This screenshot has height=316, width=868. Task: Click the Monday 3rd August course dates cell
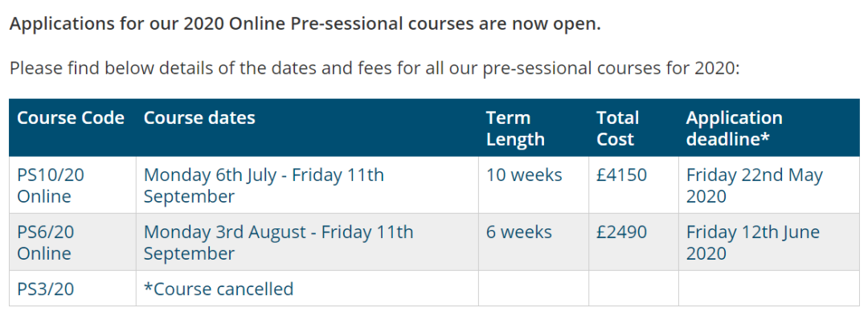(x=307, y=242)
